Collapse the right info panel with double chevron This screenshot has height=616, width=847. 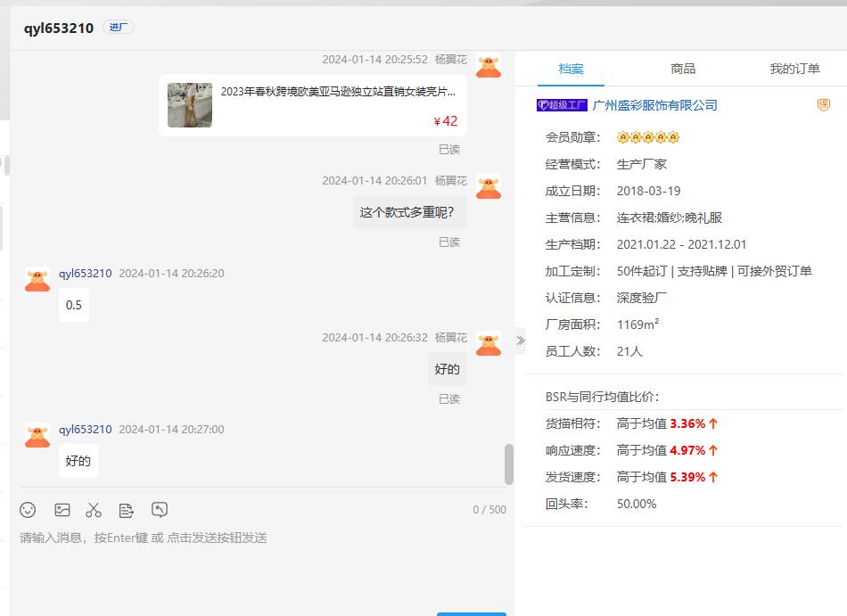521,341
